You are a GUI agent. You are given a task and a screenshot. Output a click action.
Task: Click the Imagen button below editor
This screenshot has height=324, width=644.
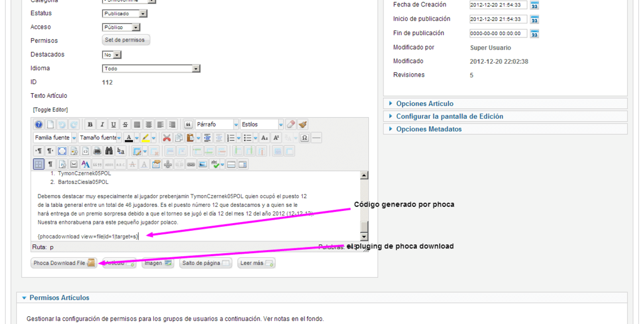tap(157, 263)
